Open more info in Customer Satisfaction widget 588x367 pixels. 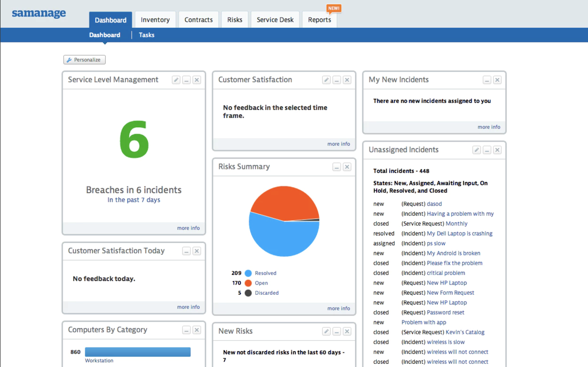339,144
